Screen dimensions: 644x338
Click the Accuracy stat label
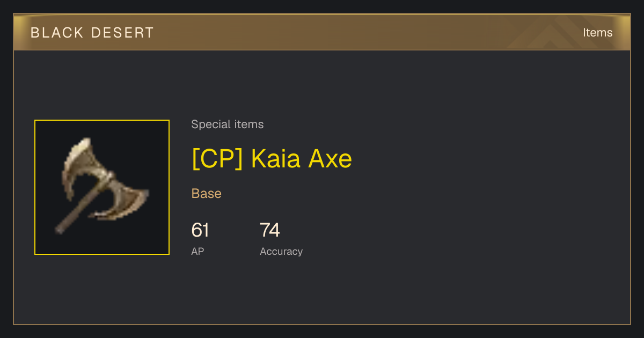click(x=281, y=251)
